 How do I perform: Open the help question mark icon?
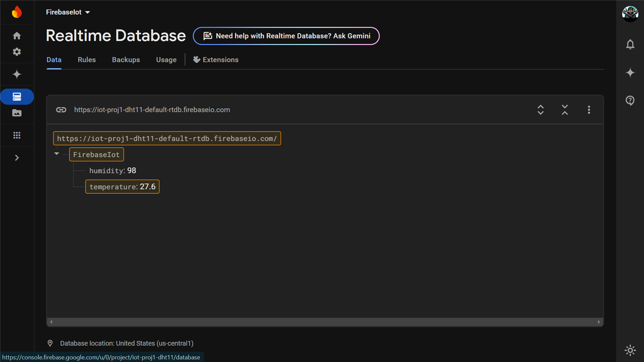coord(630,100)
